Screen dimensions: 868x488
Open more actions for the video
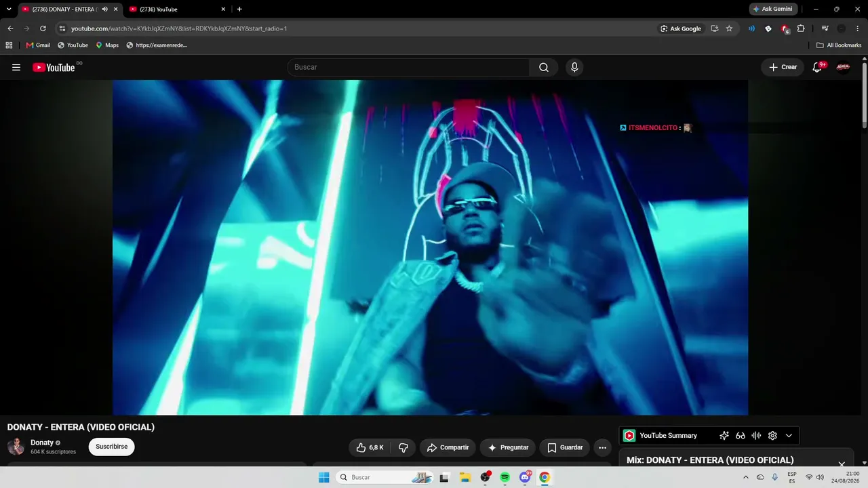pos(602,447)
